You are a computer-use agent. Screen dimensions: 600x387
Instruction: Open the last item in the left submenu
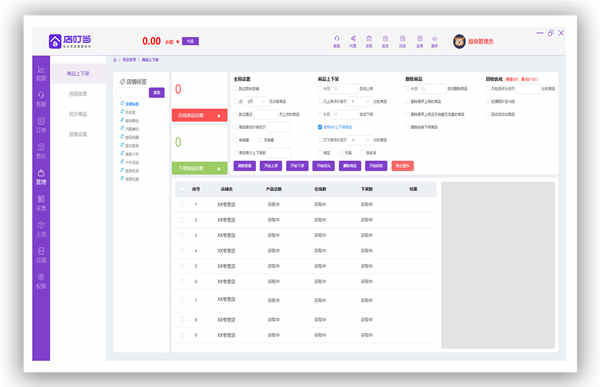pyautogui.click(x=78, y=134)
